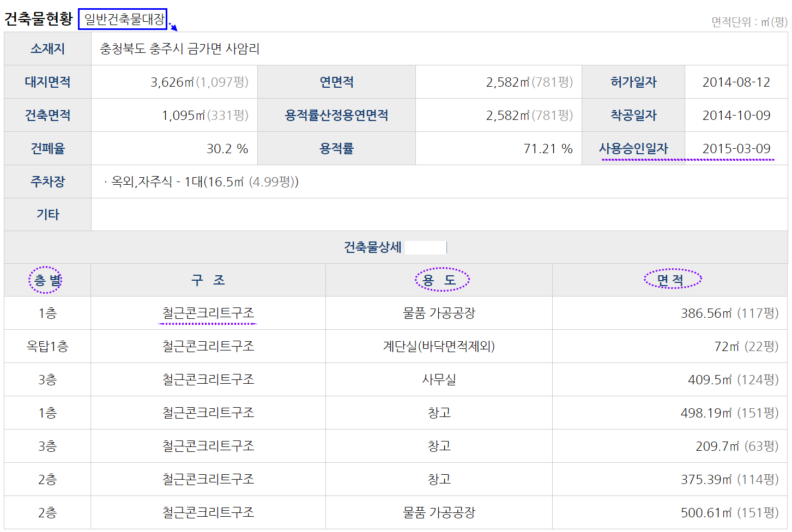
Task: Click the 용적률 label cell
Action: (336, 148)
